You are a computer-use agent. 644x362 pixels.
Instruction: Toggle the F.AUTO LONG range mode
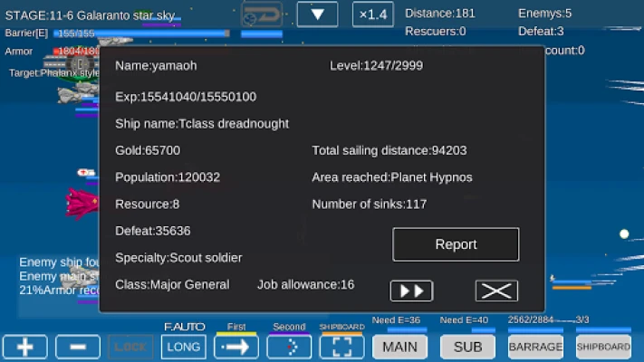coord(184,347)
